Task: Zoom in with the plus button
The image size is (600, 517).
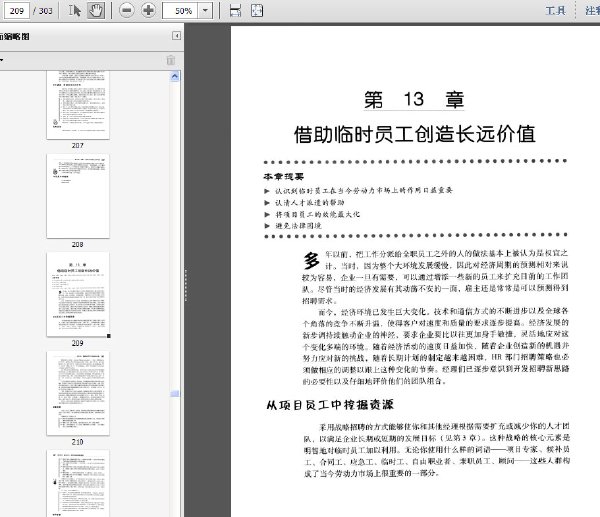Action: click(148, 10)
